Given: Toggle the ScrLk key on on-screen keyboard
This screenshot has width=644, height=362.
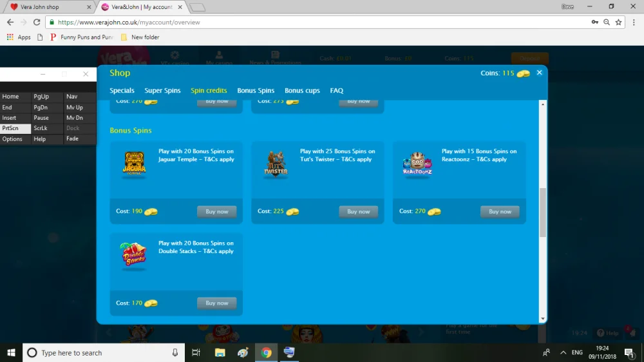Looking at the screenshot, I should click(47, 128).
